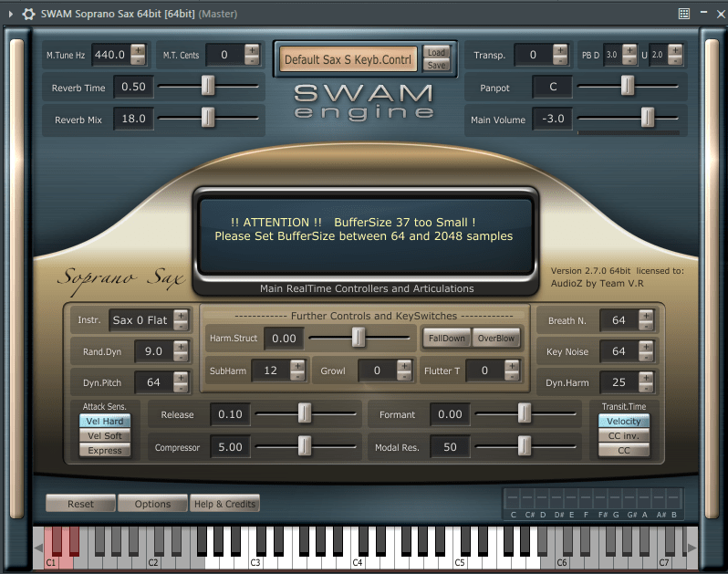Select Vel Soft attack sensitivity
The image size is (728, 574).
tap(105, 435)
